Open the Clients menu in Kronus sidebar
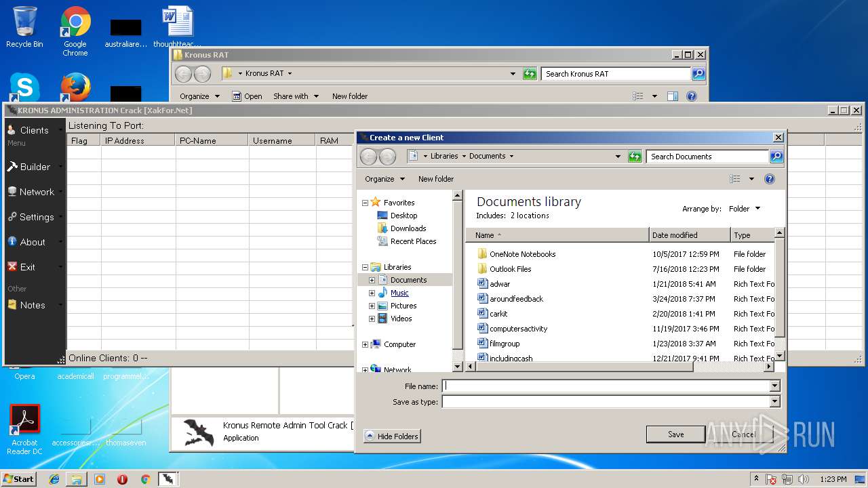Viewport: 868px width, 488px height. tap(34, 130)
